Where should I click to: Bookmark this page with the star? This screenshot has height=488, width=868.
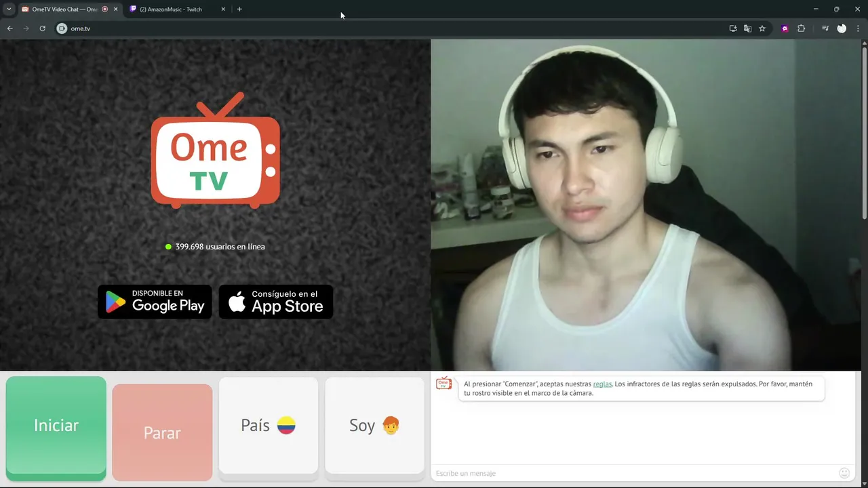762,28
